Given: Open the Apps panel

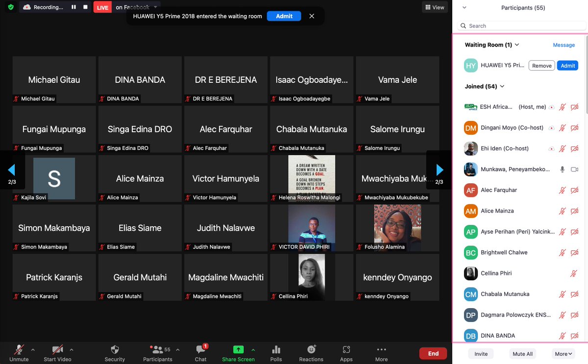Looking at the screenshot, I should coord(346,353).
